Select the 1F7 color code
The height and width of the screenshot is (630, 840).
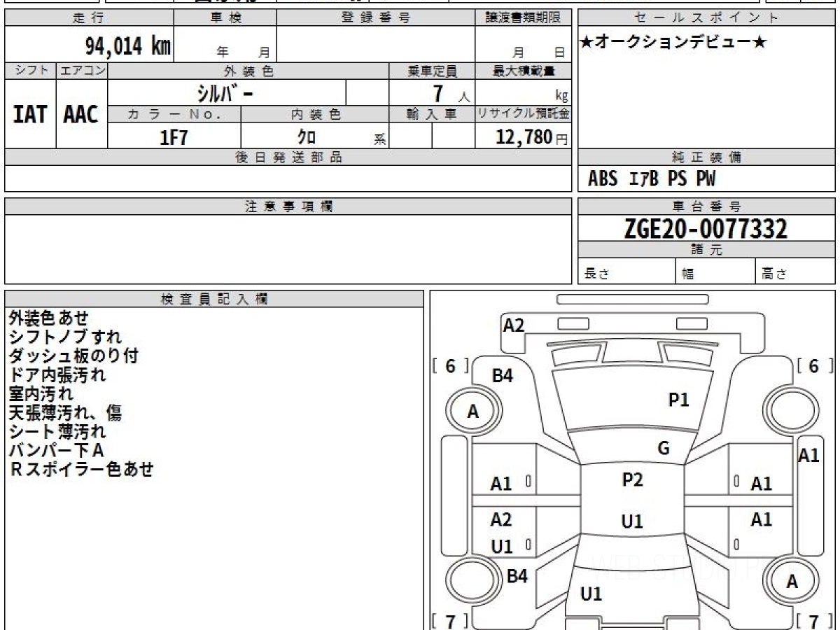[174, 137]
